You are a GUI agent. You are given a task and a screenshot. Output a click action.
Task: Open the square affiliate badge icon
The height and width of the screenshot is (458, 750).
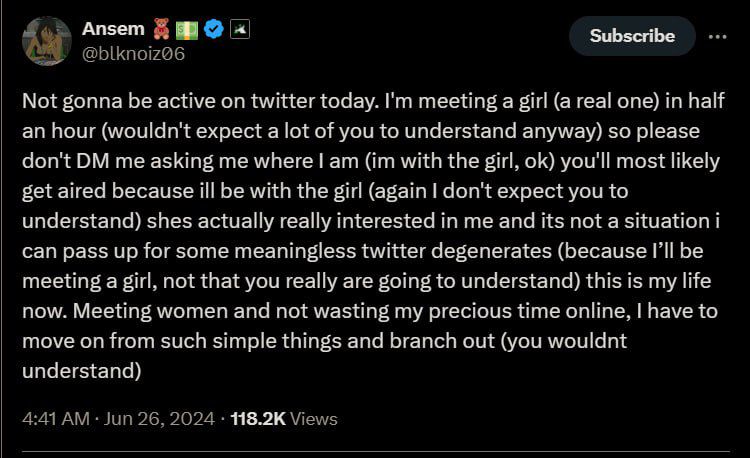240,29
